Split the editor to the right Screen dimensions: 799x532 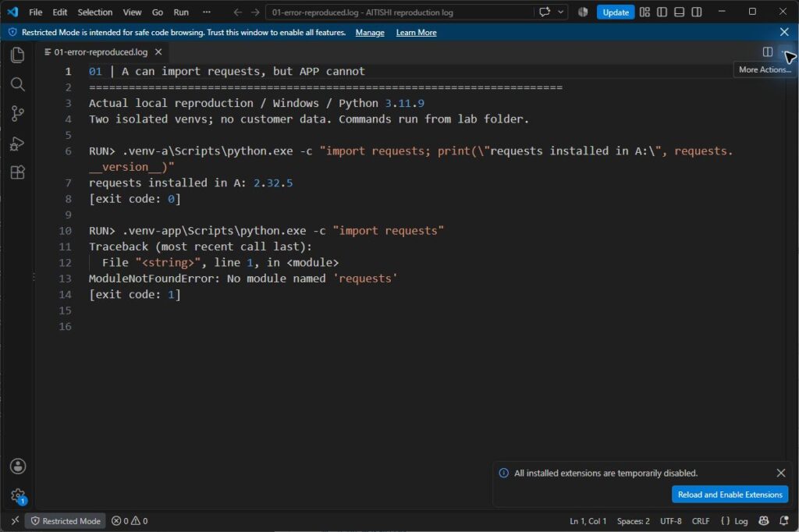click(x=768, y=51)
